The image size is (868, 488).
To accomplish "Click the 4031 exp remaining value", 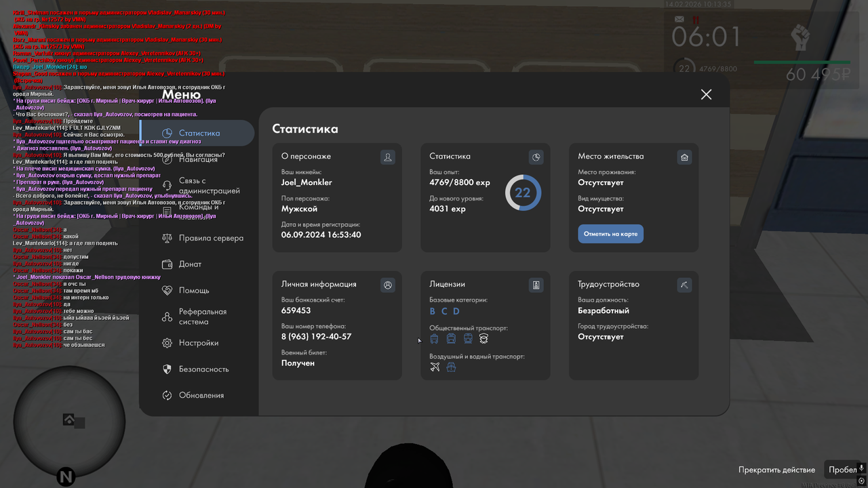I will click(448, 209).
